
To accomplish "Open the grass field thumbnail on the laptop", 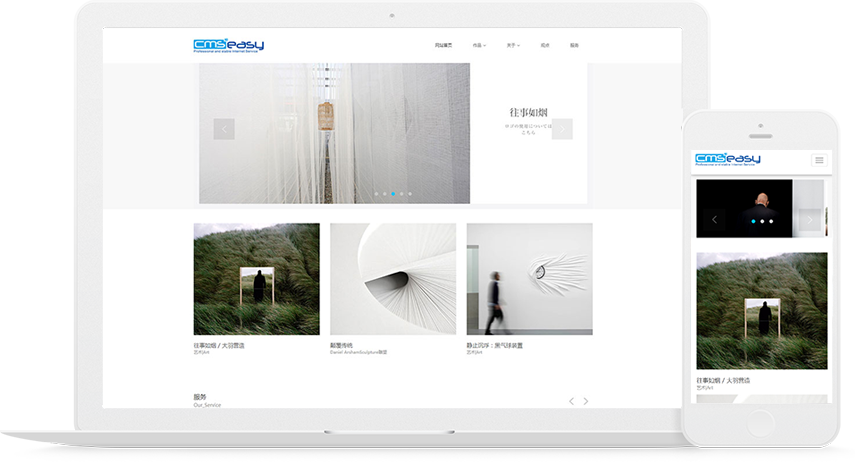I will click(256, 279).
